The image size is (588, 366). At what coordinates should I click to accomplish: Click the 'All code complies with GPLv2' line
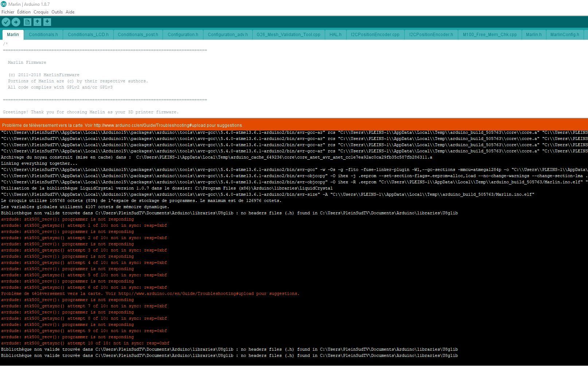[x=60, y=87]
